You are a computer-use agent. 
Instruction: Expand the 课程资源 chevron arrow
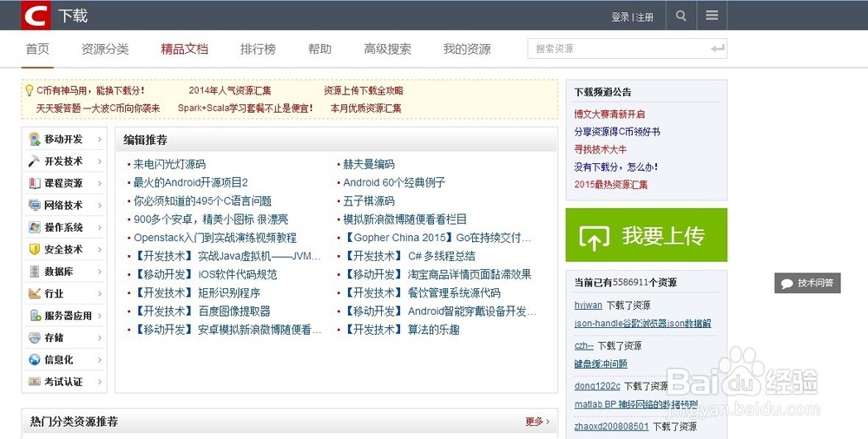click(100, 183)
